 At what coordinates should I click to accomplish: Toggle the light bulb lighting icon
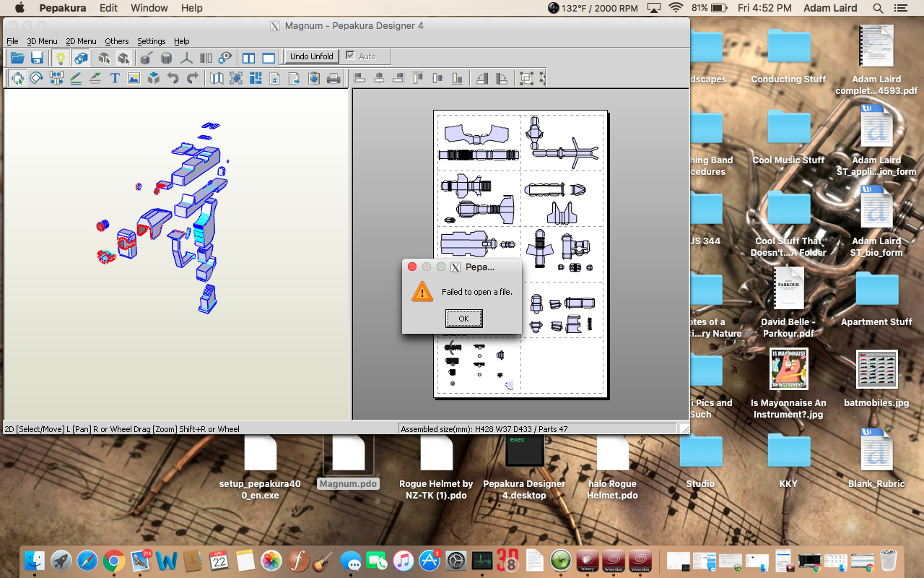pos(61,58)
